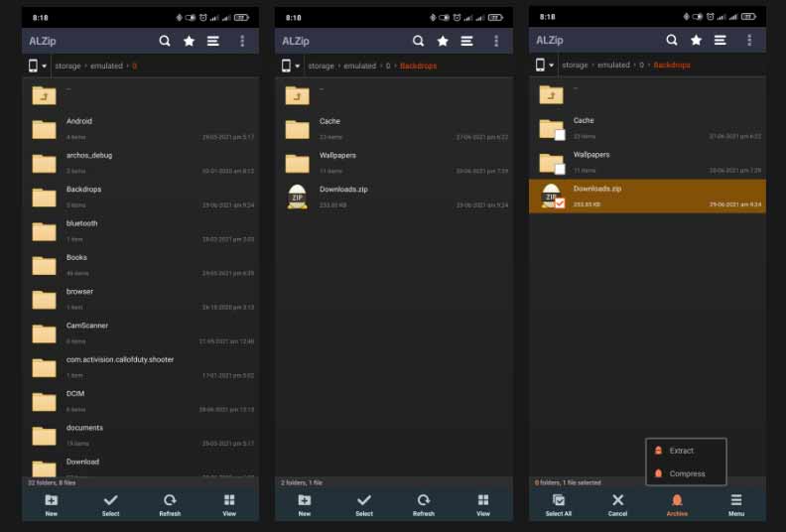786x532 pixels.
Task: Select the highlighted Downloads.zip row in right screen
Action: (647, 197)
